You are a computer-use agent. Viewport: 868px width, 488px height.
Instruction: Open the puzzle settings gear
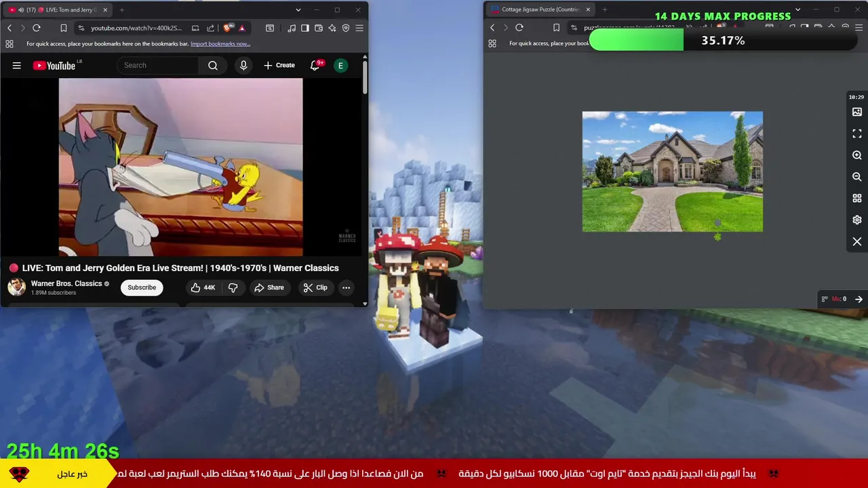[857, 220]
